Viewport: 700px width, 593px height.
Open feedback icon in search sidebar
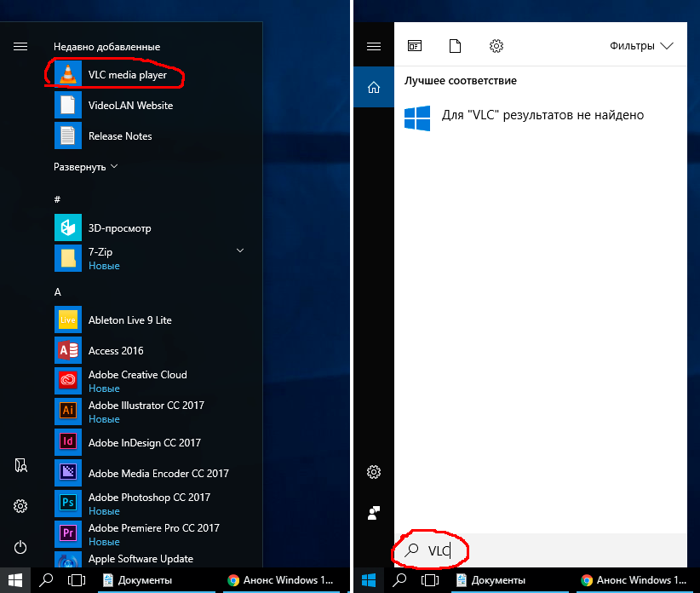(x=374, y=513)
